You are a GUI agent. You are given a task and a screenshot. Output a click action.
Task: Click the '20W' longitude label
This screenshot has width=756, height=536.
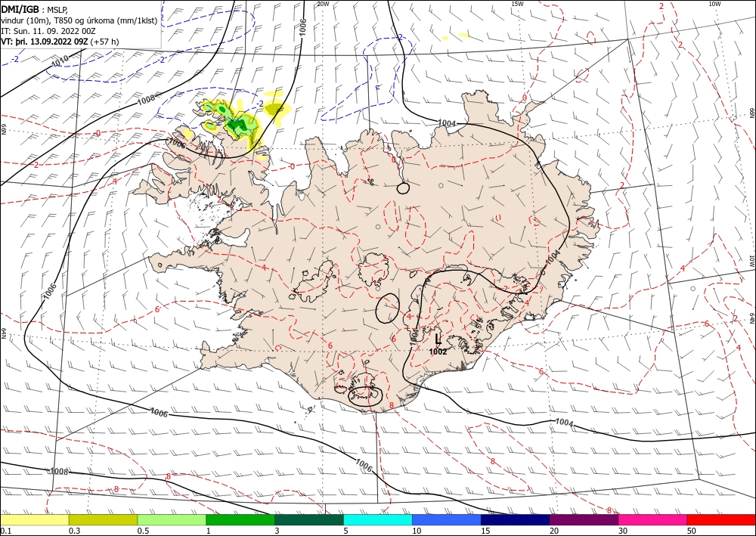point(323,4)
